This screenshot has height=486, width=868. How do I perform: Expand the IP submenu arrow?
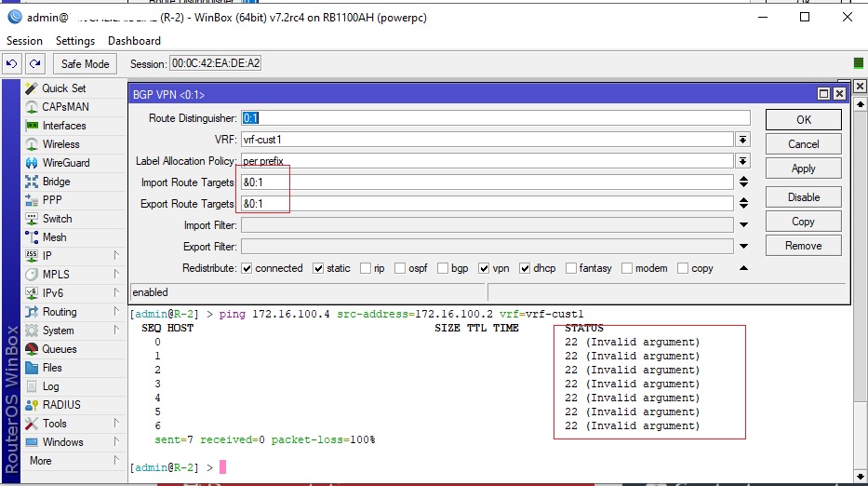tap(116, 255)
